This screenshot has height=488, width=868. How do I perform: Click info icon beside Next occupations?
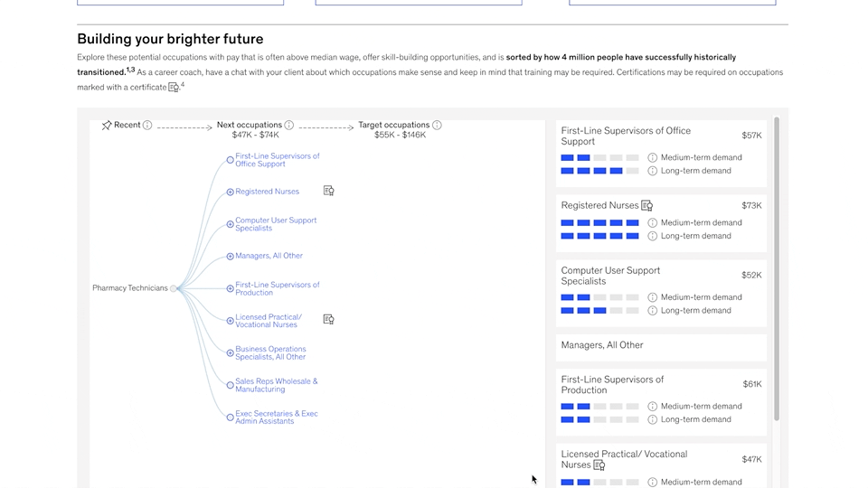[x=289, y=126]
